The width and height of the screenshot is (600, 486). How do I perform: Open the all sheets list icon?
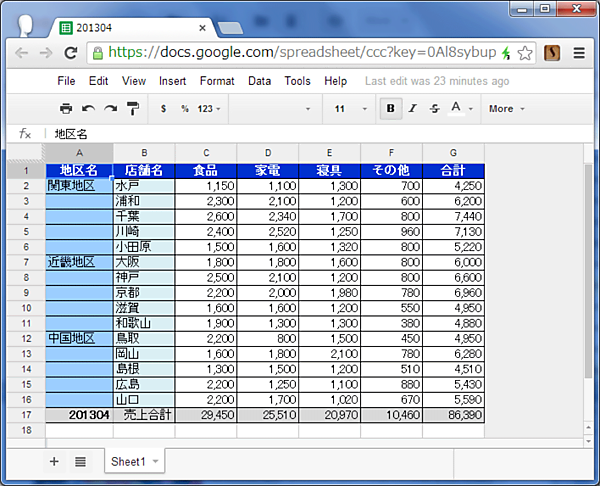80,461
